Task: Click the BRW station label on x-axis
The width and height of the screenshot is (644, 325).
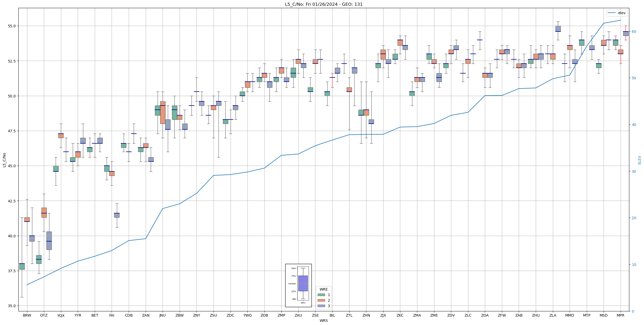Action: [x=27, y=315]
